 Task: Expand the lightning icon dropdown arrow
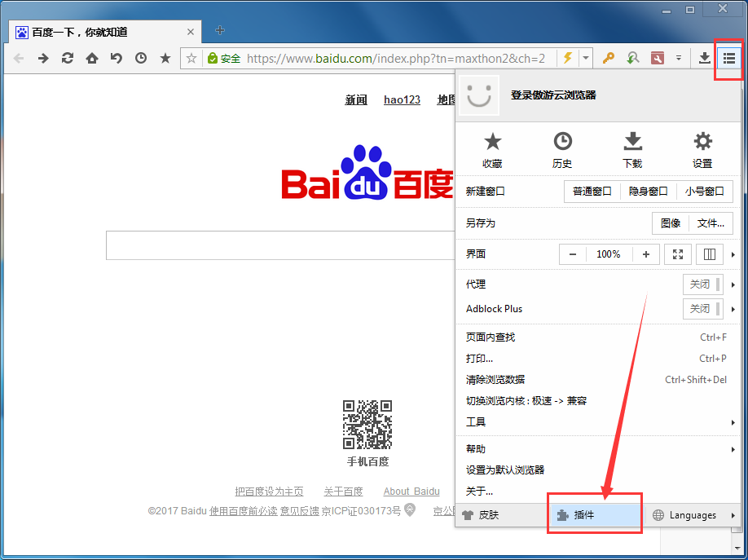[585, 58]
